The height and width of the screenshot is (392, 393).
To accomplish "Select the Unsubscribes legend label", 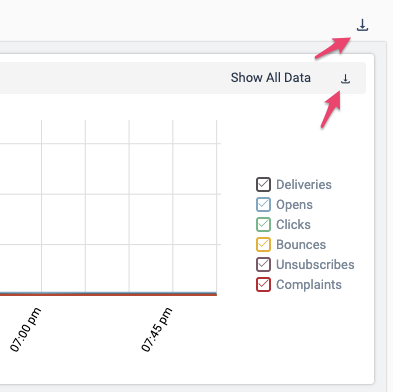I will 315,264.
